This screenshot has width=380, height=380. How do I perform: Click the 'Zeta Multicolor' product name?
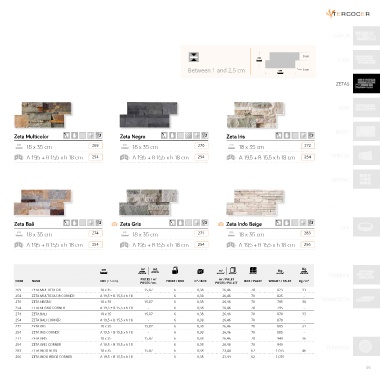click(x=31, y=136)
